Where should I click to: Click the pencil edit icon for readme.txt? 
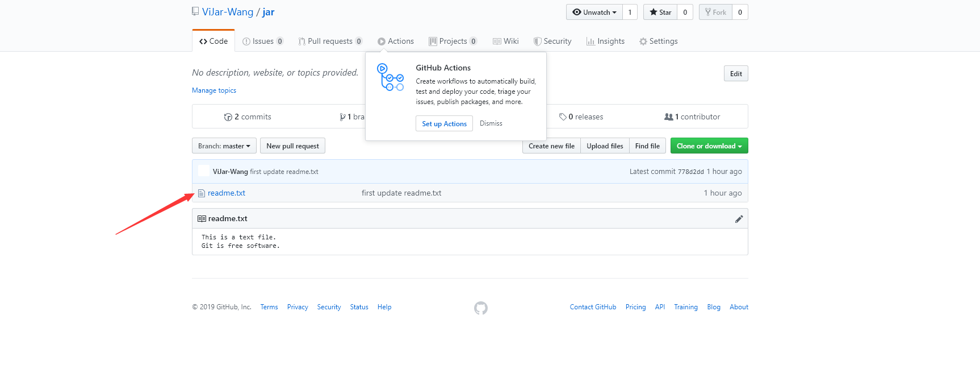tap(739, 219)
